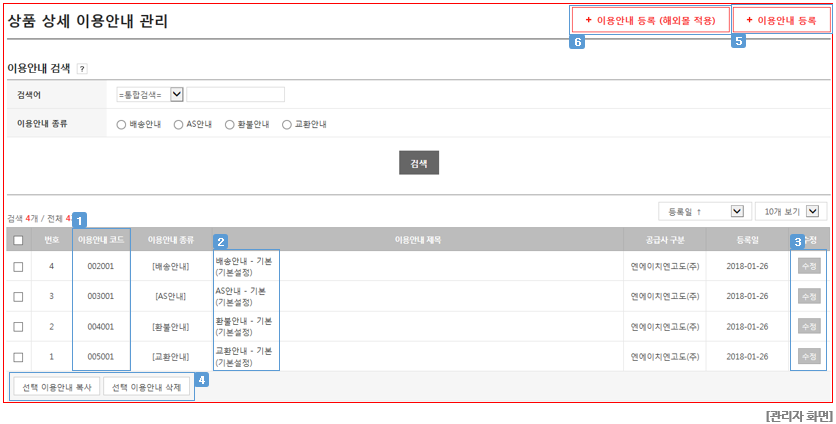This screenshot has width=836, height=424.
Task: Click 이용안내 등록 (해외몰 적용) button
Action: click(650, 20)
